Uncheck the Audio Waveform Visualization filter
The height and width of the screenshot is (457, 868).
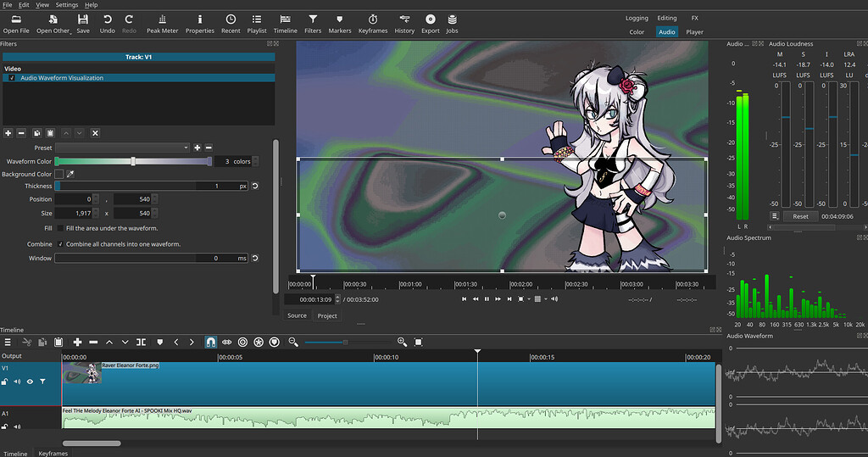point(12,78)
